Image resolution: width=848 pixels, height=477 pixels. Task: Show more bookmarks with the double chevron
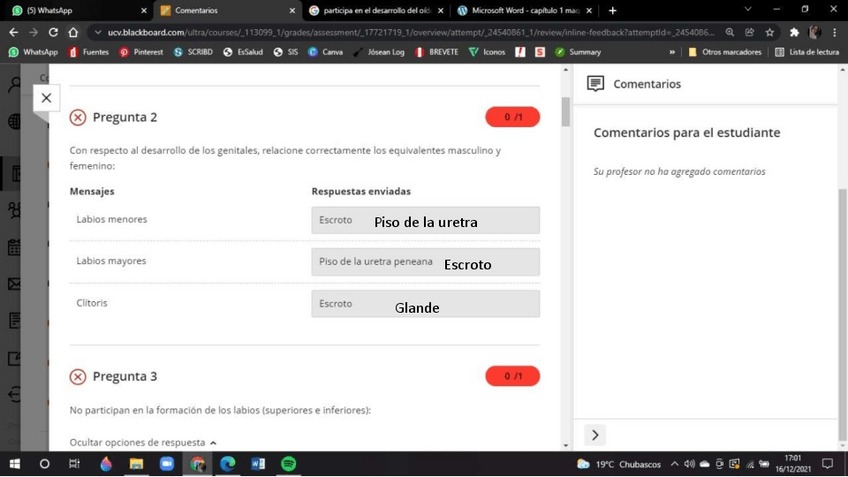coord(672,52)
